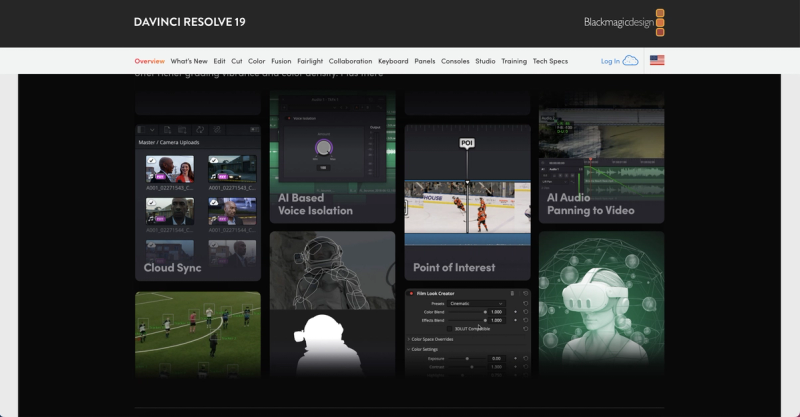800x417 pixels.
Task: Enable the 3DLUT Compatible checkbox
Action: tap(449, 329)
